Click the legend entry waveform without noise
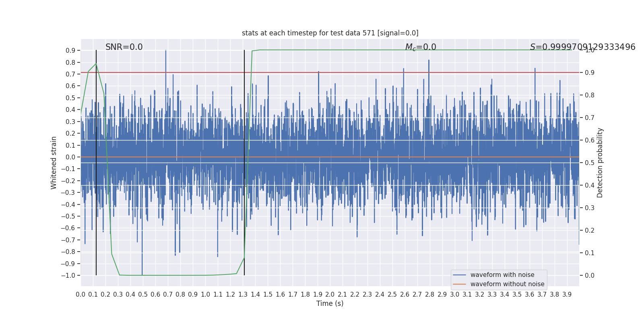The image size is (644, 322). tap(508, 284)
